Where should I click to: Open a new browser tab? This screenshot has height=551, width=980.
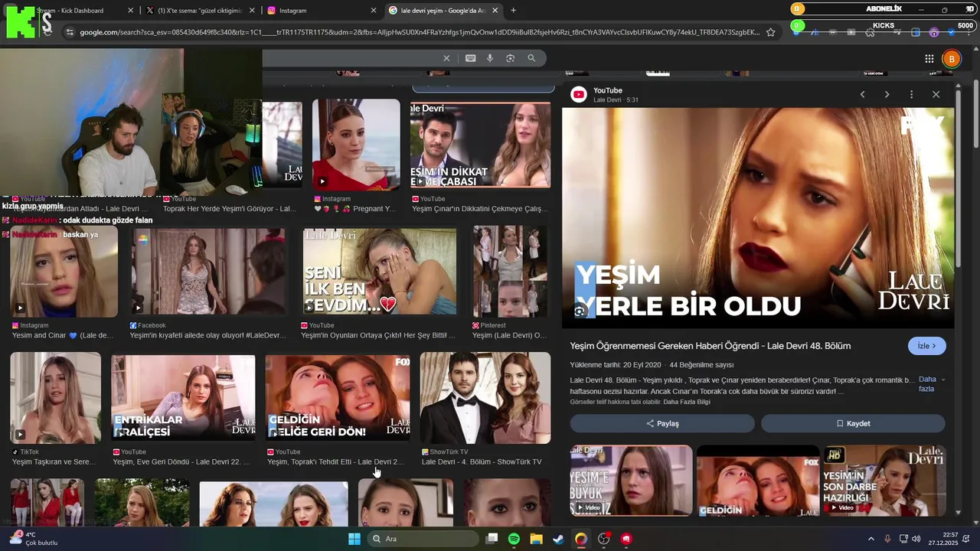click(x=513, y=11)
